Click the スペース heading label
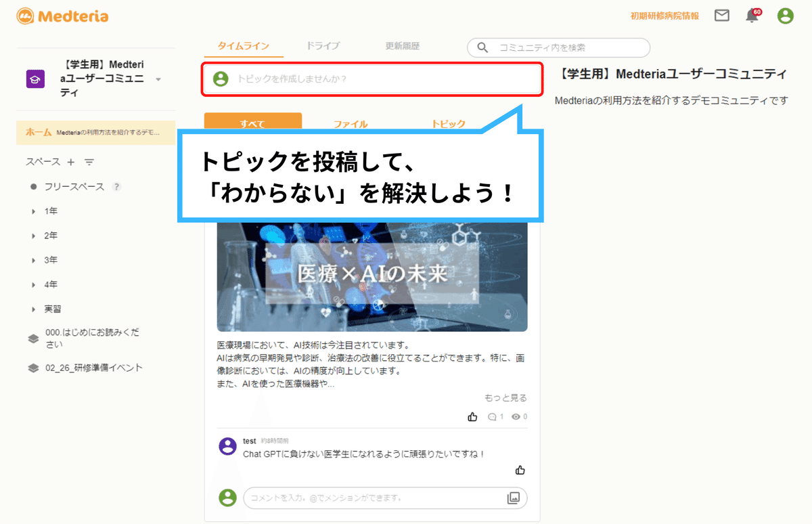 [x=43, y=162]
